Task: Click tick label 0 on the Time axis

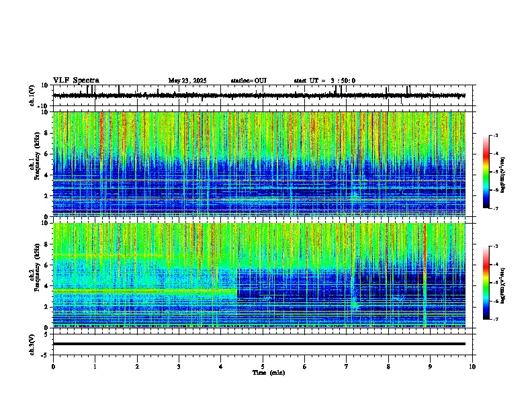Action: [x=53, y=367]
